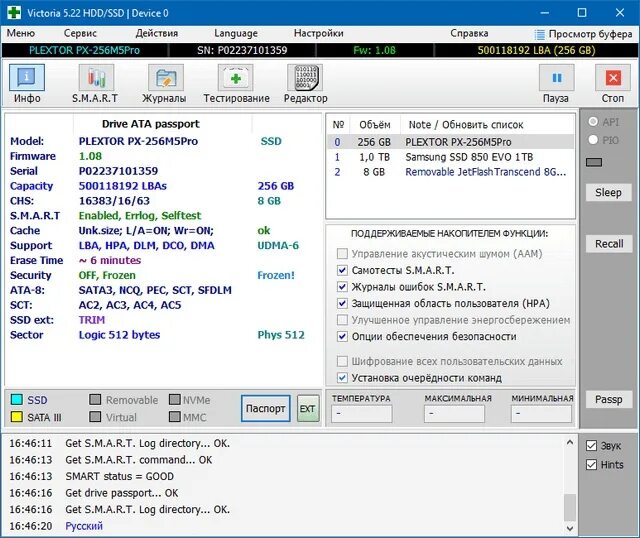Image resolution: width=640 pixels, height=538 pixels.
Task: Click the № column header
Action: pyautogui.click(x=338, y=124)
